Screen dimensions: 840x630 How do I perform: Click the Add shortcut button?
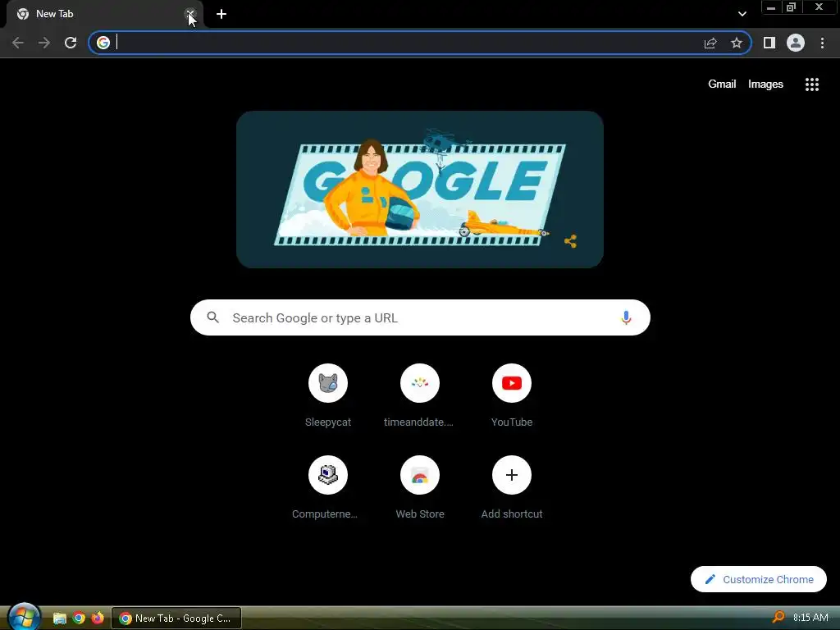[512, 475]
